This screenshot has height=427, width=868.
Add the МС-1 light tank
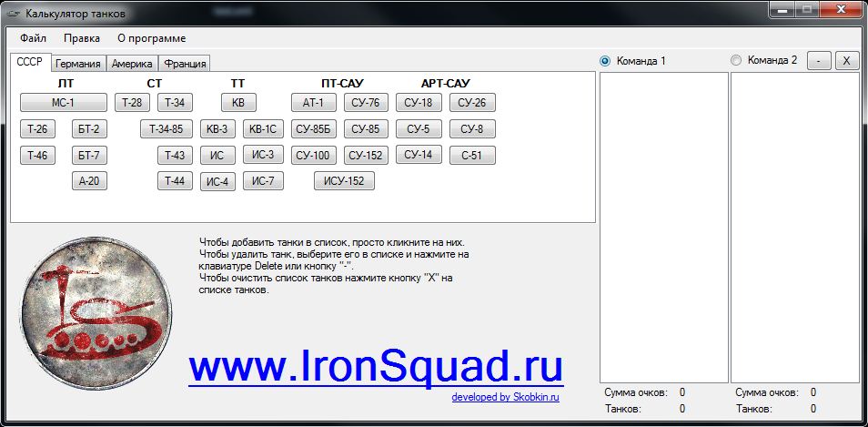(63, 102)
